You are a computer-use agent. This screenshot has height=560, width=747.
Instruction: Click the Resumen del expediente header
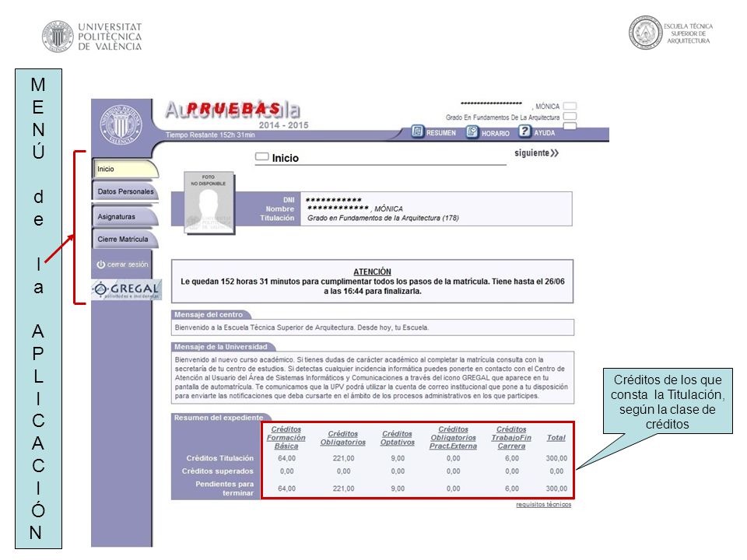pos(219,418)
